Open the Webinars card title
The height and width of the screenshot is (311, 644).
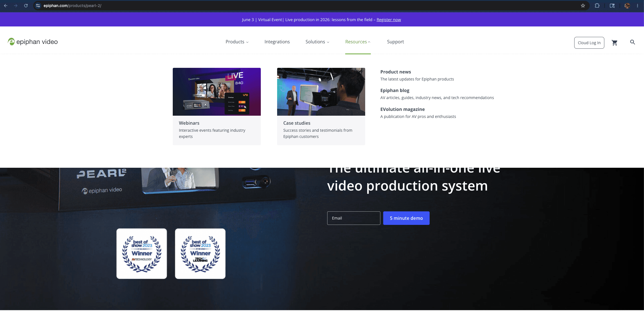point(189,123)
